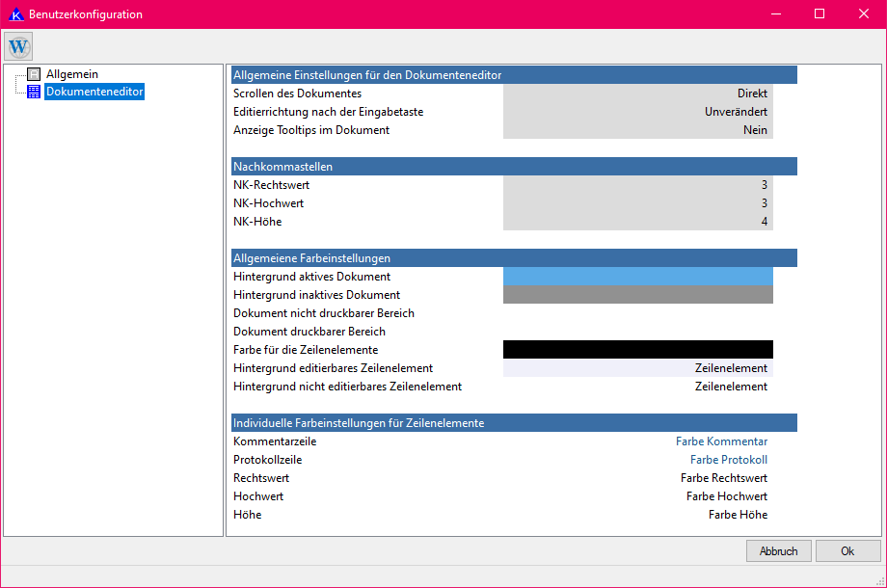The image size is (887, 588).
Task: Click the Dokumenteneditor grid icon
Action: pyautogui.click(x=34, y=93)
